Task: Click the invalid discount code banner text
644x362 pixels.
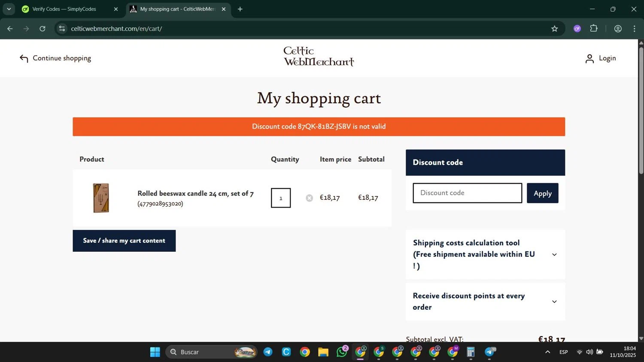Action: point(319,127)
